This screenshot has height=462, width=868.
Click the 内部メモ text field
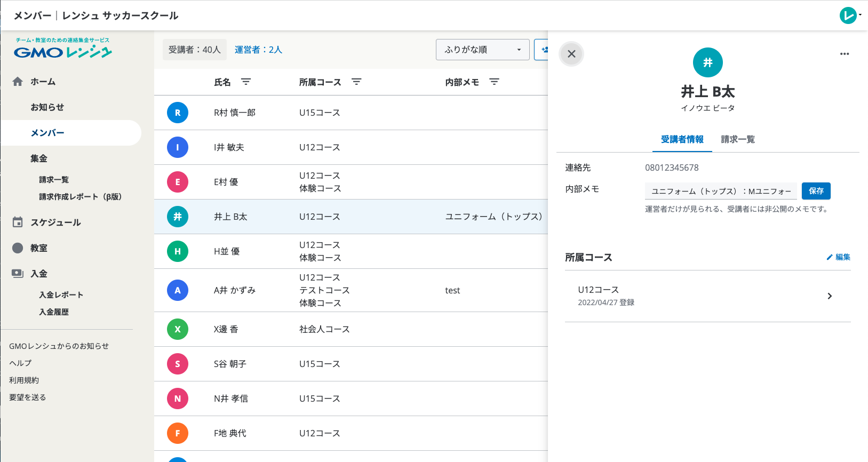(721, 191)
